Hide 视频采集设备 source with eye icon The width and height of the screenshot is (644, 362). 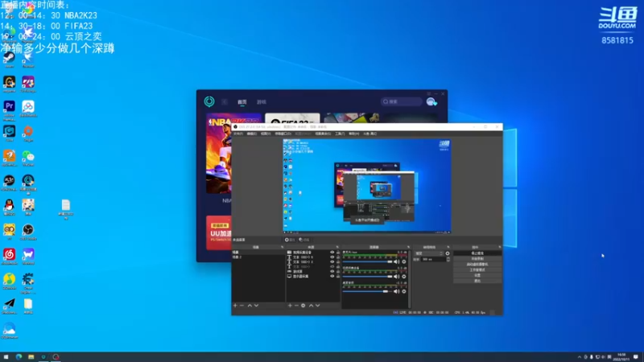tap(332, 252)
